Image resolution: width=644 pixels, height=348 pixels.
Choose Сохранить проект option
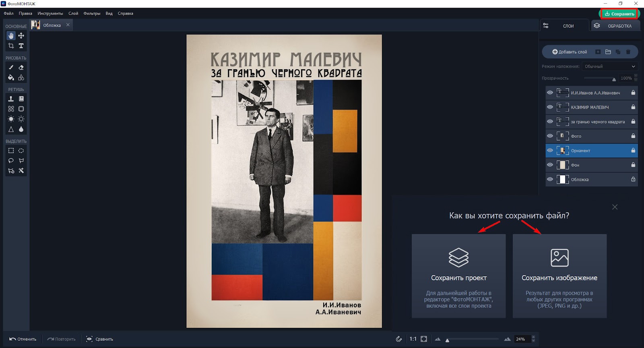point(458,276)
